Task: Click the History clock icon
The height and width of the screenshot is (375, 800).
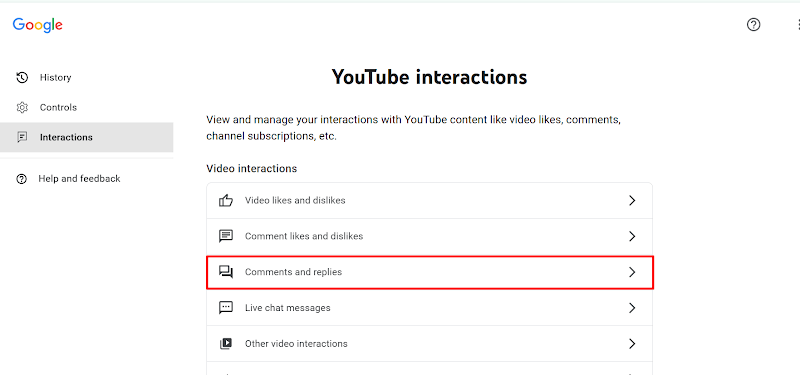Action: click(22, 78)
